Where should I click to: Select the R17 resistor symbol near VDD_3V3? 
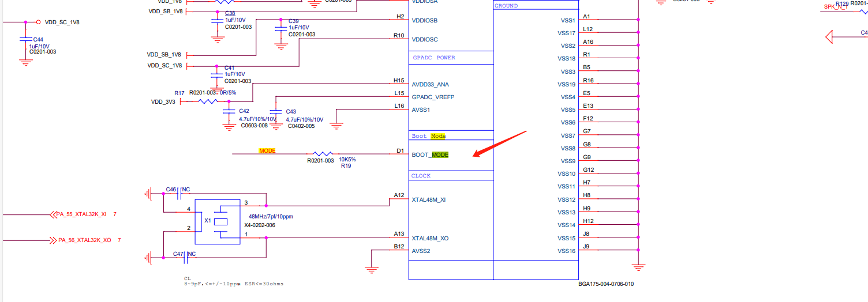pos(207,101)
